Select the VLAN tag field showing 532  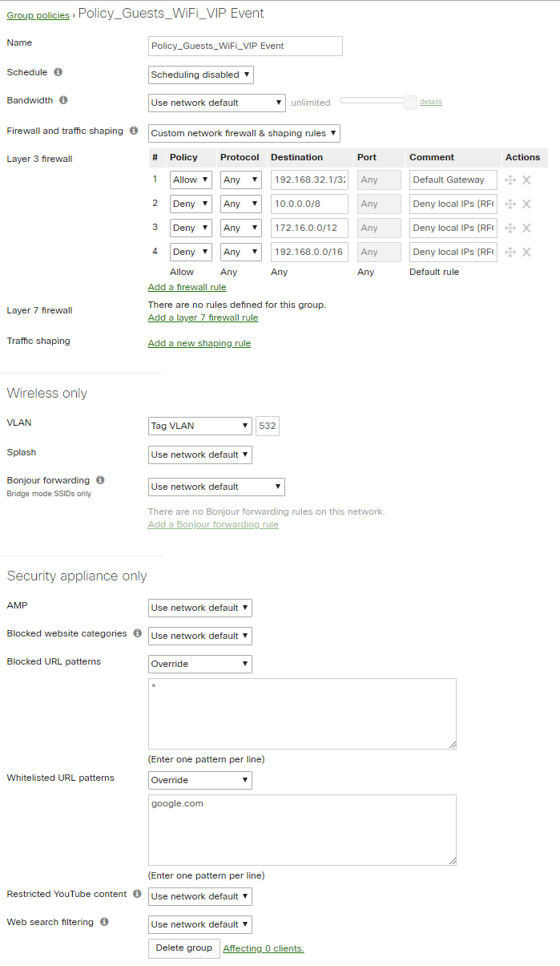point(267,426)
